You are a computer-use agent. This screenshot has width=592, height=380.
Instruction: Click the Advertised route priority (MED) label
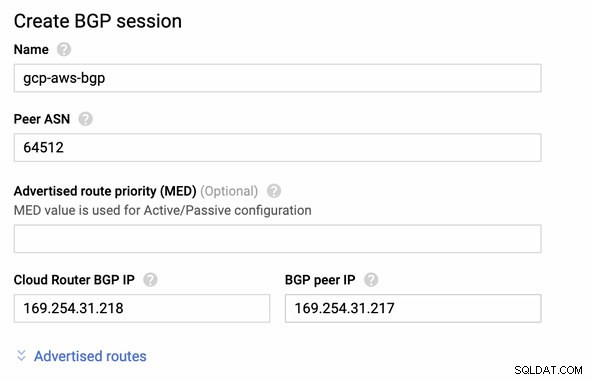(105, 191)
